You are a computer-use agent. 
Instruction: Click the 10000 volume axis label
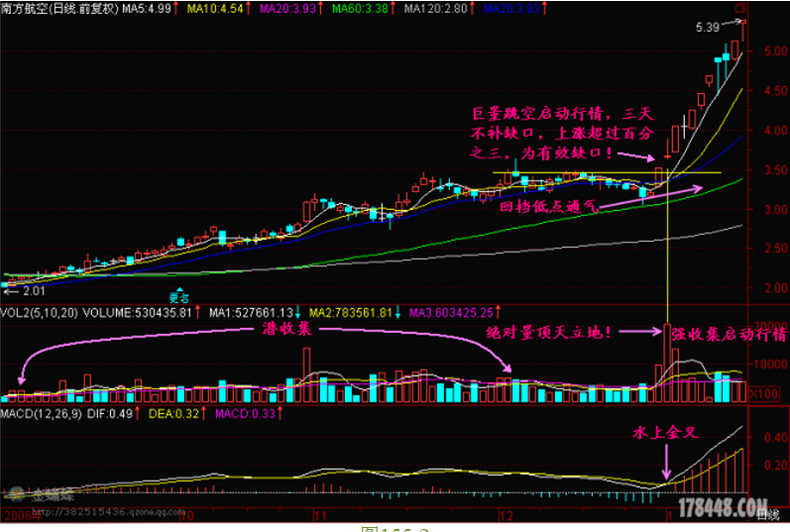coord(771,364)
